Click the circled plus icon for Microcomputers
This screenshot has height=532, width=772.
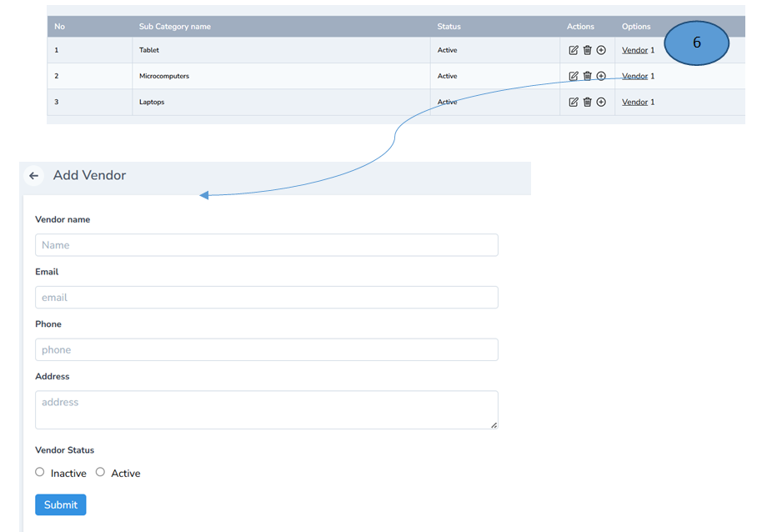coord(600,76)
